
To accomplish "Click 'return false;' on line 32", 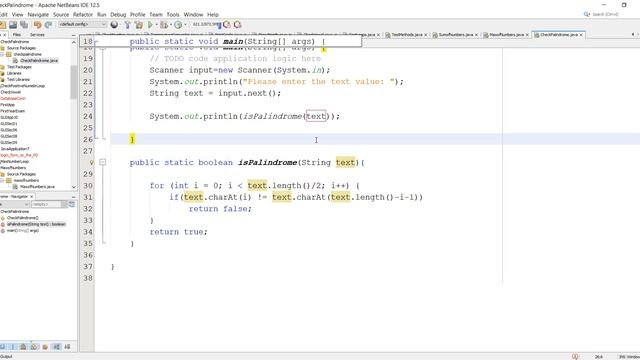I will [x=220, y=209].
